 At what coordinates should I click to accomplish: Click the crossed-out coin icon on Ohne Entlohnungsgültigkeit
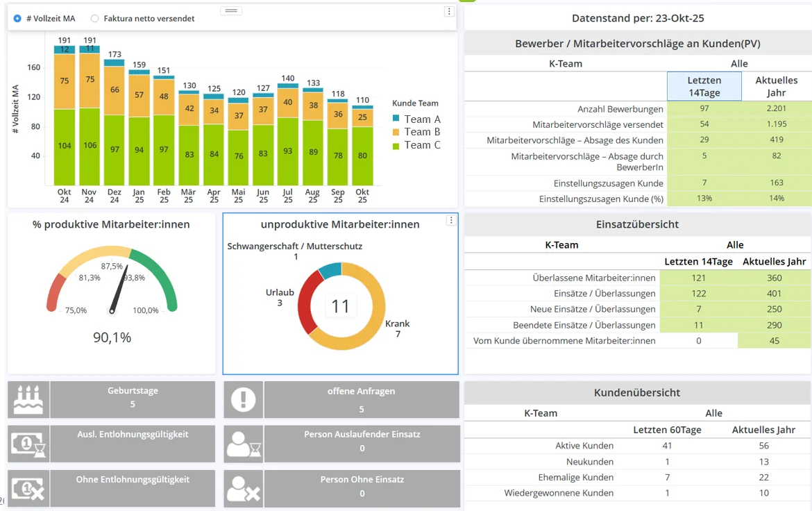pos(28,488)
